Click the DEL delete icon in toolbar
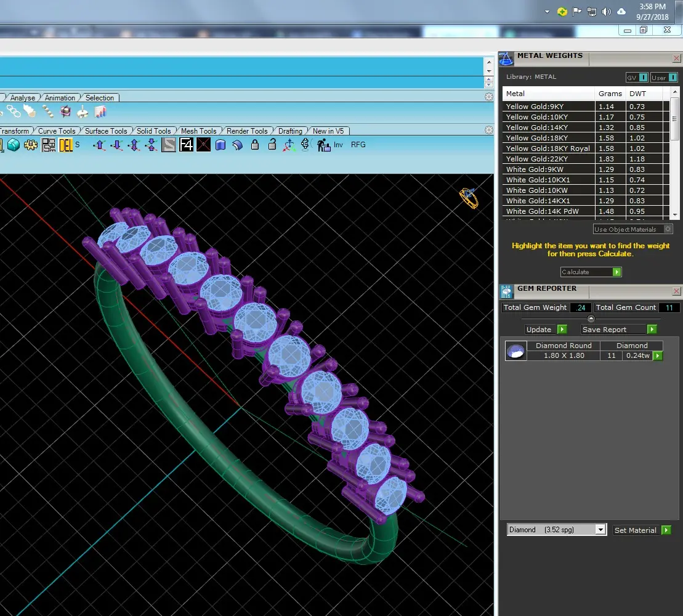The width and height of the screenshot is (683, 616). pyautogui.click(x=66, y=145)
